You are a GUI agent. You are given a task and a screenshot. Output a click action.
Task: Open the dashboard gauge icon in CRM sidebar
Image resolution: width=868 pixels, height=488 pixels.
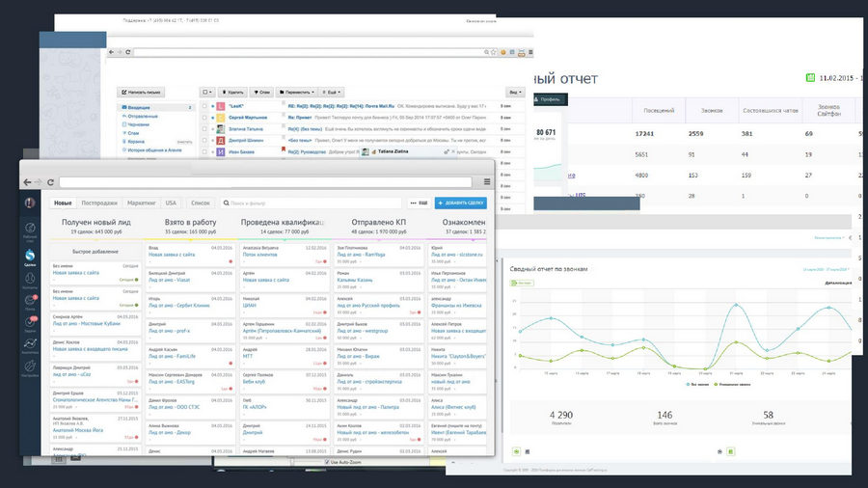[x=30, y=228]
